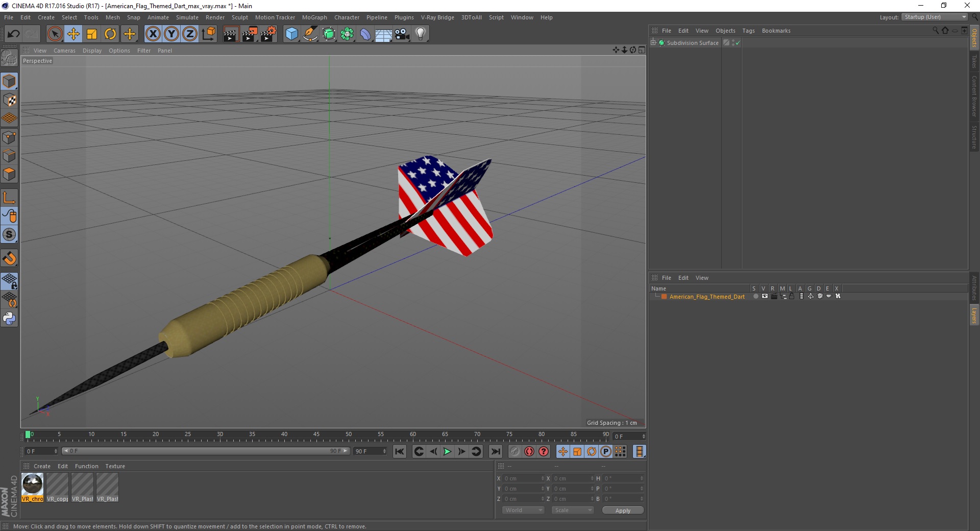
Task: Toggle Subdivision Surface enabled checkmark
Action: coord(738,43)
